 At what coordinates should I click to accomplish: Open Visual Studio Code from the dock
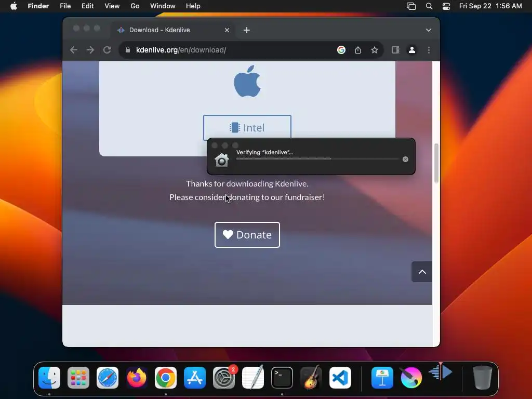click(x=340, y=378)
